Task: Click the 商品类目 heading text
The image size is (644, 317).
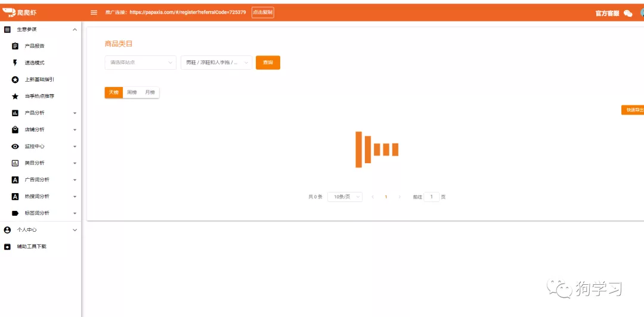Action: coord(119,43)
